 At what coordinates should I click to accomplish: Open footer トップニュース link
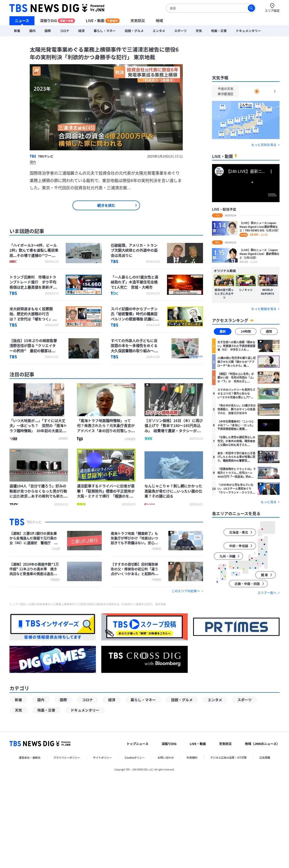pyautogui.click(x=137, y=744)
